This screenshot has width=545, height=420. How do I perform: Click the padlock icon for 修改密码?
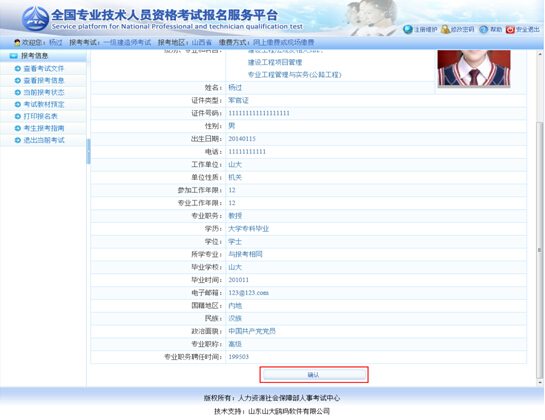click(445, 30)
